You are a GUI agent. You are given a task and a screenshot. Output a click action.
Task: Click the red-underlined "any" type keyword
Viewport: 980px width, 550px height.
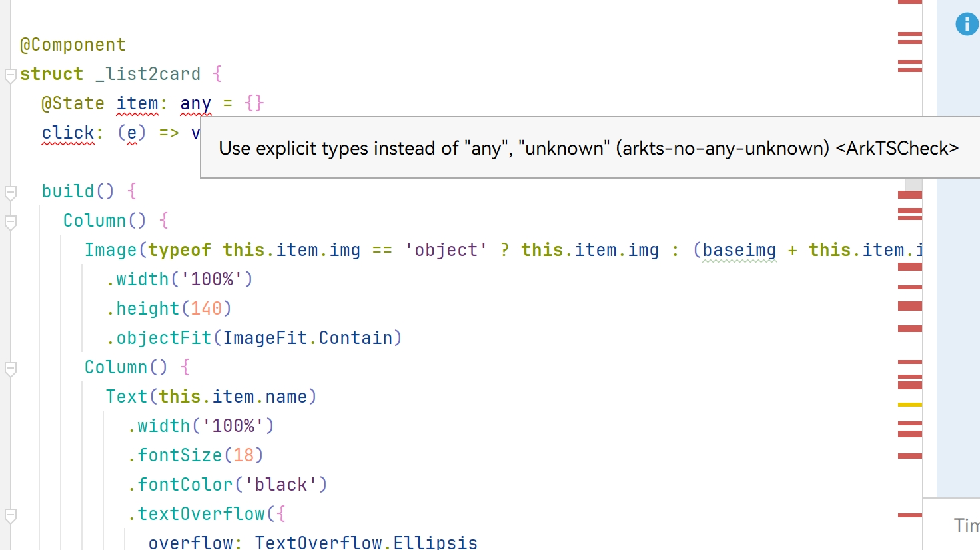195,104
